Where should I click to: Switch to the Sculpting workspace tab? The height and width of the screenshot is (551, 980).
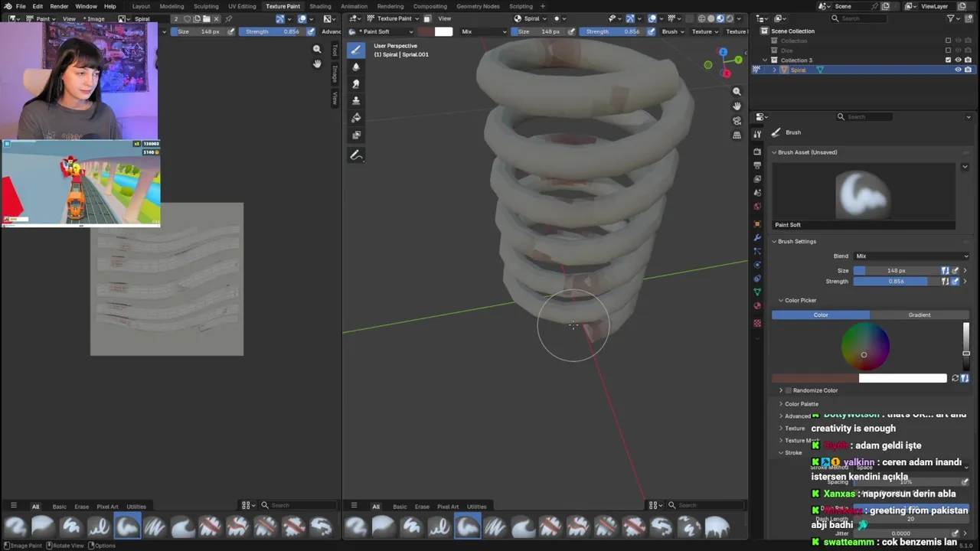206,6
